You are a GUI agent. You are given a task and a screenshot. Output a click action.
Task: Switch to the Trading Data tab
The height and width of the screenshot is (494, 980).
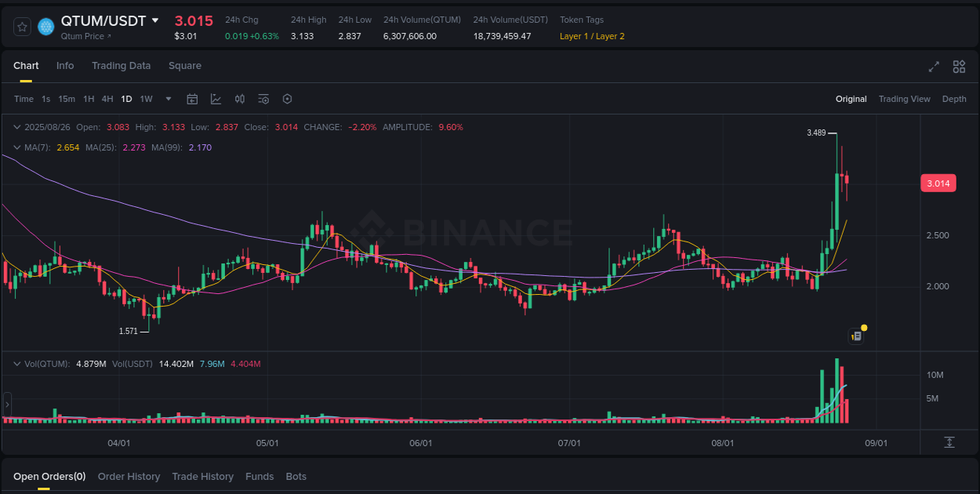(121, 66)
